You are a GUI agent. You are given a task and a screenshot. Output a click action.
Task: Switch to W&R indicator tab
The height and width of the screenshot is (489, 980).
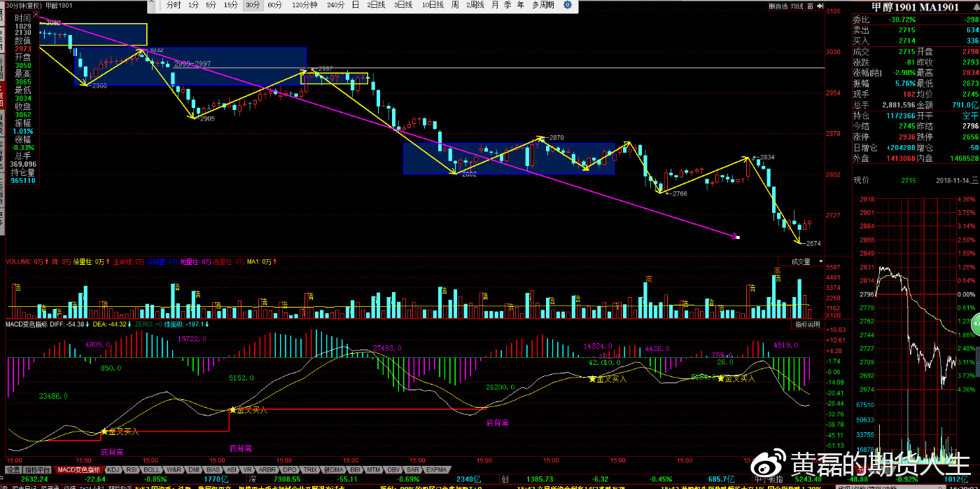pyautogui.click(x=174, y=469)
